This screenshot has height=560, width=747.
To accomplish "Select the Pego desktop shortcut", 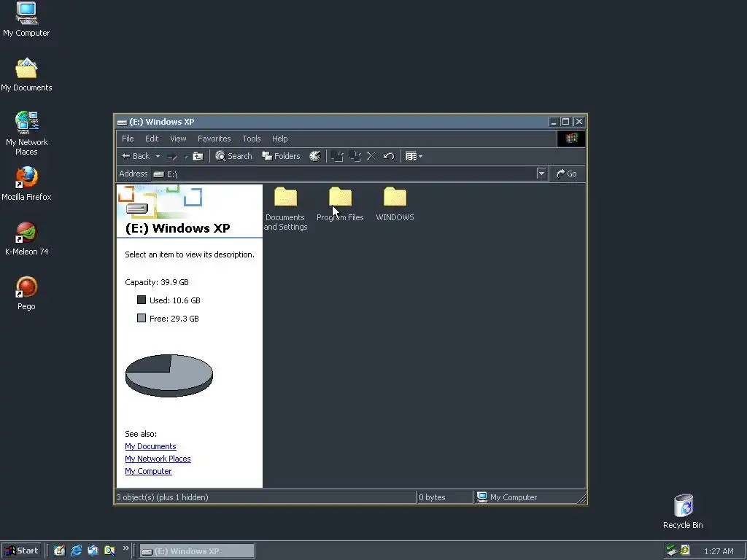I will (x=26, y=293).
